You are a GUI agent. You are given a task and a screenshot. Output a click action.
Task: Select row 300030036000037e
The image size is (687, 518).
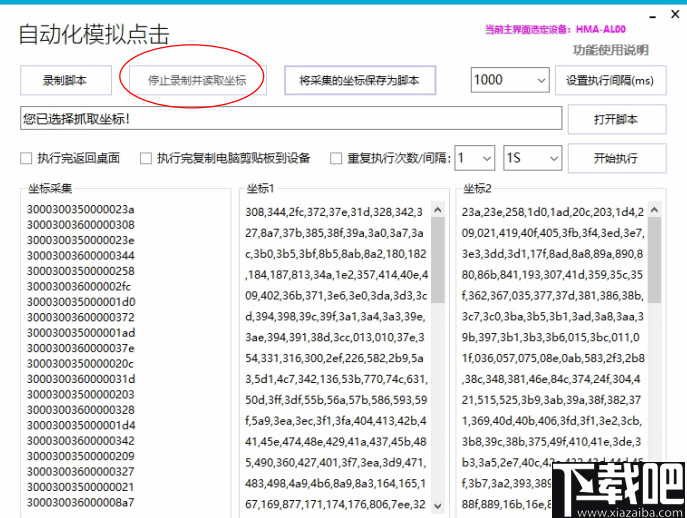pyautogui.click(x=81, y=348)
